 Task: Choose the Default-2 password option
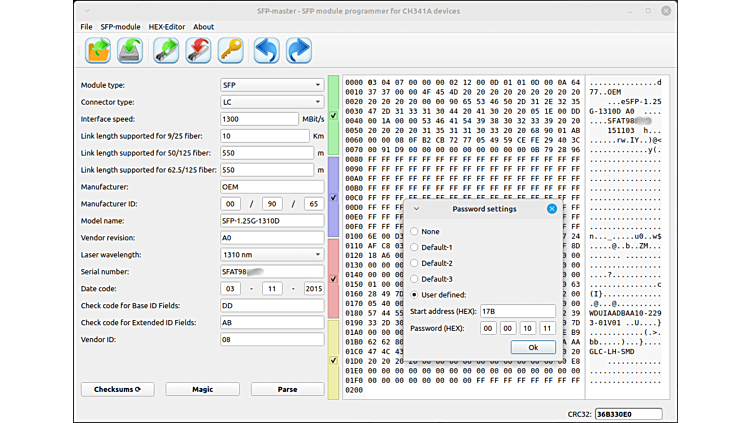pos(415,263)
